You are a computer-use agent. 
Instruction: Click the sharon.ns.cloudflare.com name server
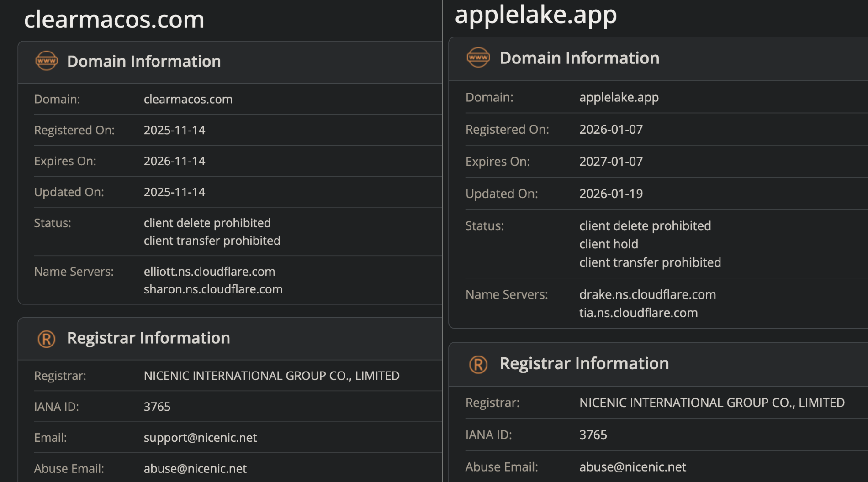click(x=213, y=289)
